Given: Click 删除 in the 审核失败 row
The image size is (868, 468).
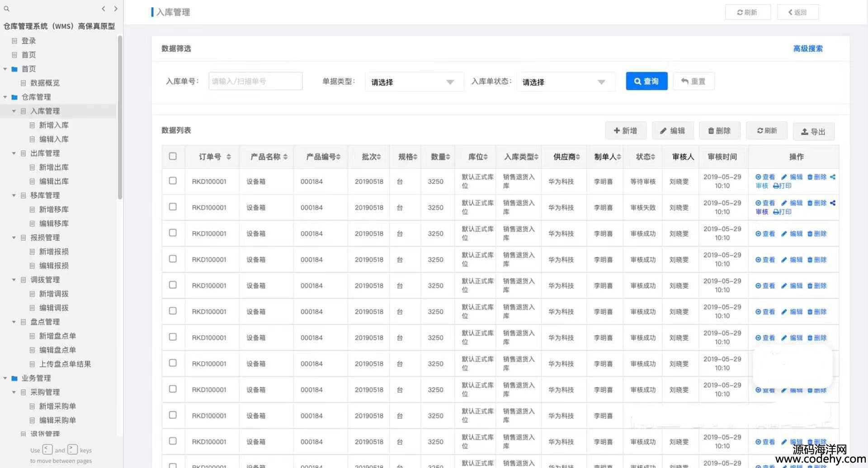Looking at the screenshot, I should pos(817,203).
